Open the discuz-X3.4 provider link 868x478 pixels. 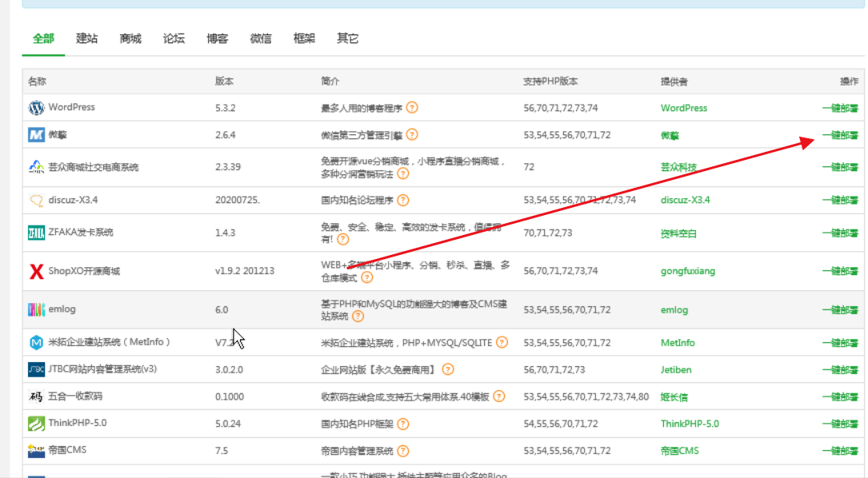685,200
